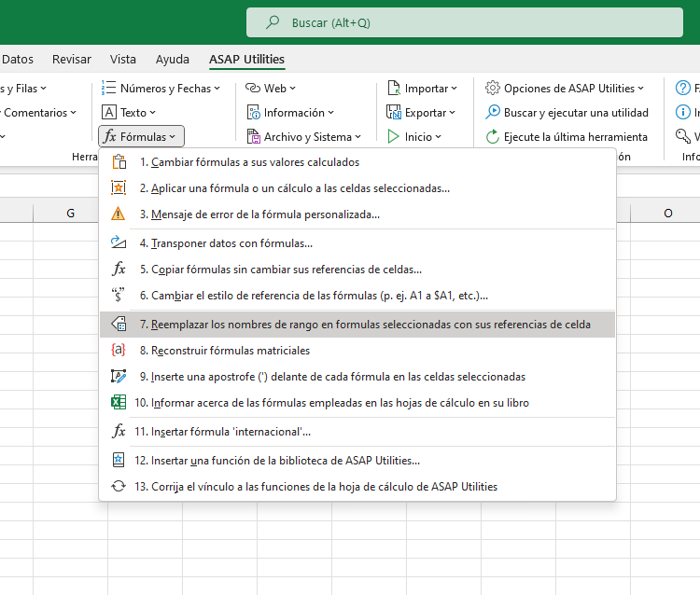Viewport: 700px width, 595px height.
Task: Click the fx icon next to Copiar fórmulas
Action: (x=119, y=269)
